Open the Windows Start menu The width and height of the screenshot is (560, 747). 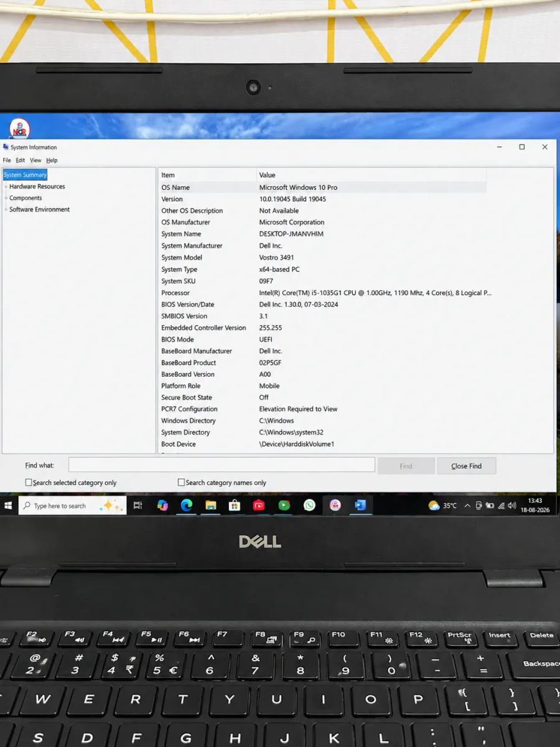point(9,505)
